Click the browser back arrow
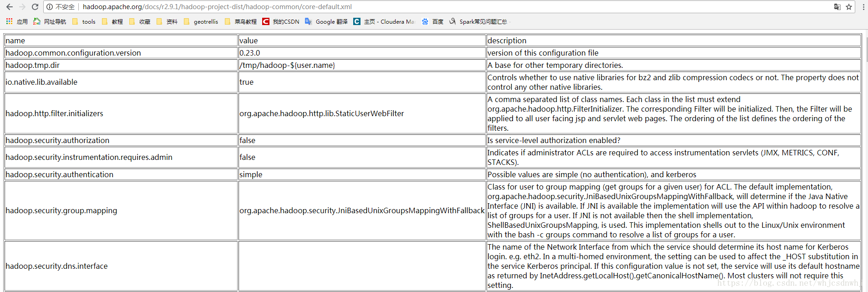 (10, 7)
